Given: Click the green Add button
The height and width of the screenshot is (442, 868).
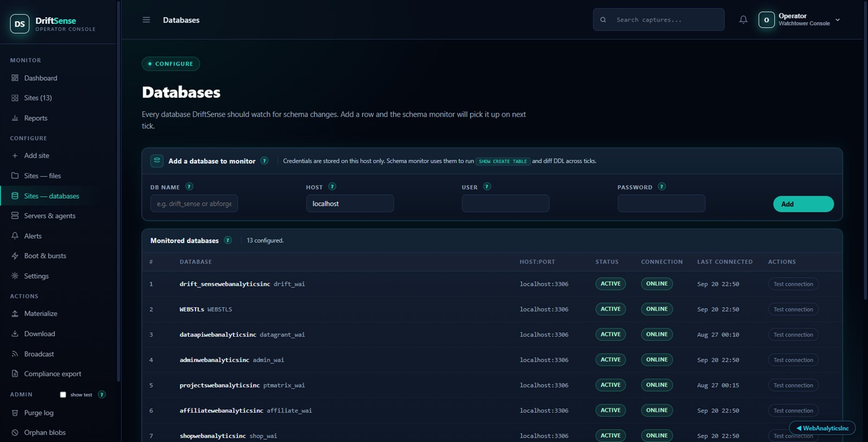Looking at the screenshot, I should (803, 204).
